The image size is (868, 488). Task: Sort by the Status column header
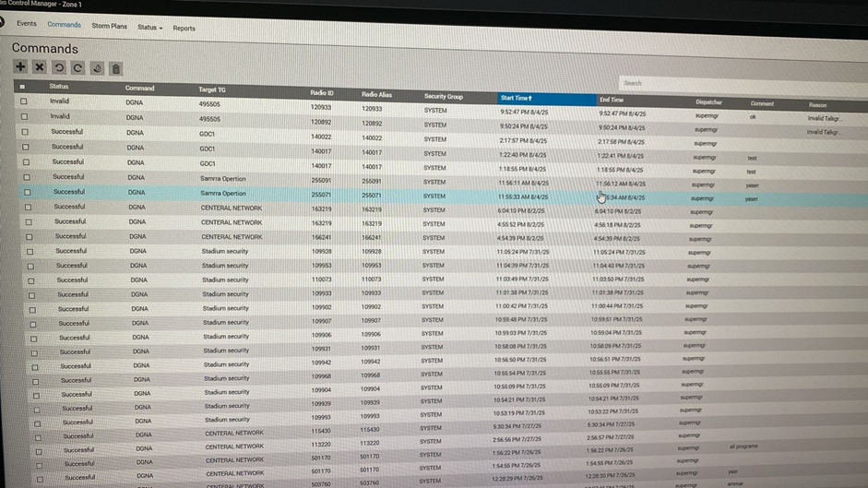point(59,87)
